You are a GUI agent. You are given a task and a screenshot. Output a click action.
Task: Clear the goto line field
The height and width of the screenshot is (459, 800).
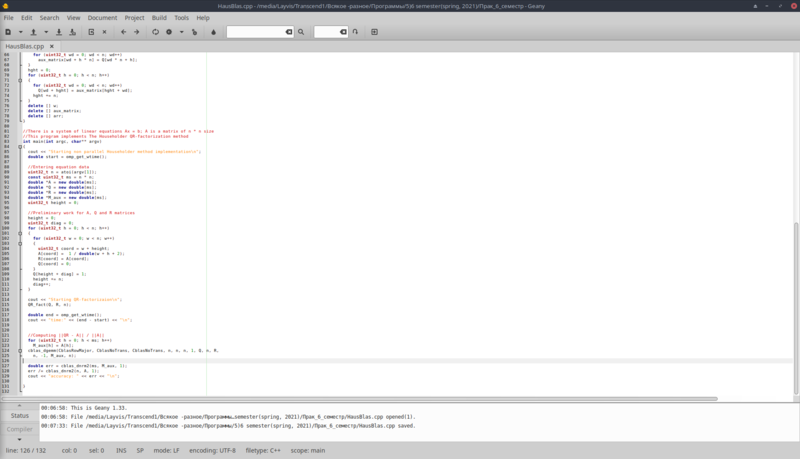tap(343, 32)
